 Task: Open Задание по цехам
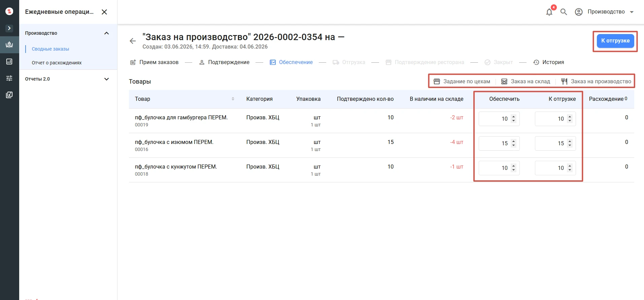pyautogui.click(x=462, y=81)
